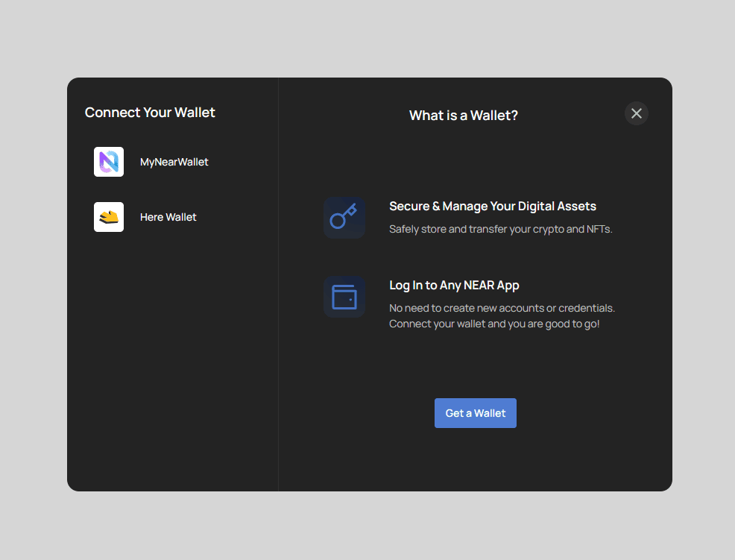Click the blue wallet outline icon
The width and height of the screenshot is (735, 560).
pos(344,297)
